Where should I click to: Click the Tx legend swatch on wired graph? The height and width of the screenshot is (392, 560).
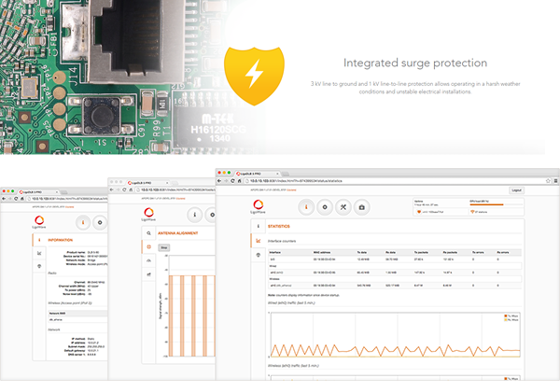point(505,316)
